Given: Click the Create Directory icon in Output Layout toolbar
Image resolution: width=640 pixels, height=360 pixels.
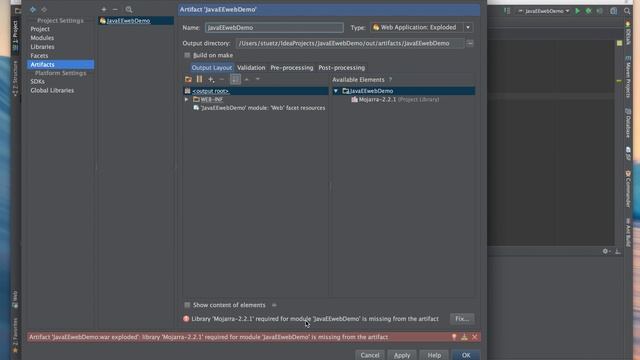Looking at the screenshot, I should pyautogui.click(x=188, y=79).
